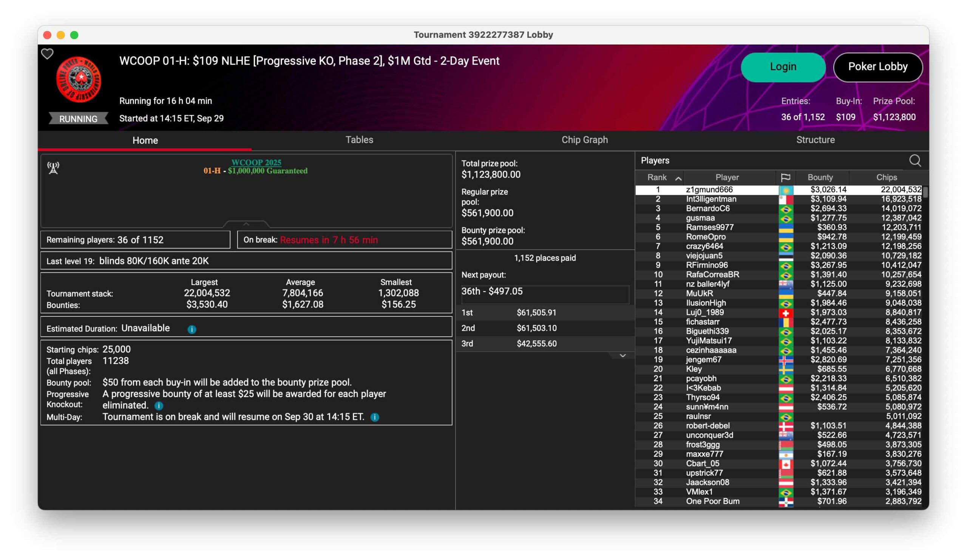The width and height of the screenshot is (967, 560).
Task: Click the broadcast antenna icon
Action: point(53,168)
